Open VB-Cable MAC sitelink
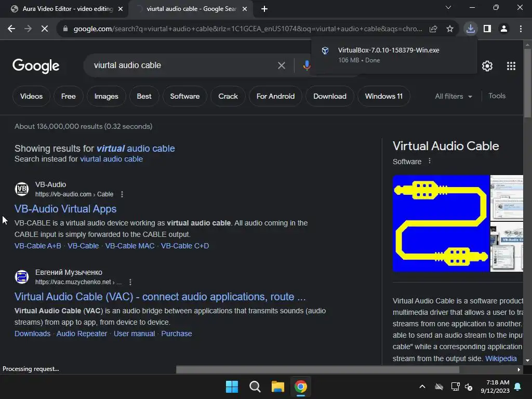 click(129, 246)
